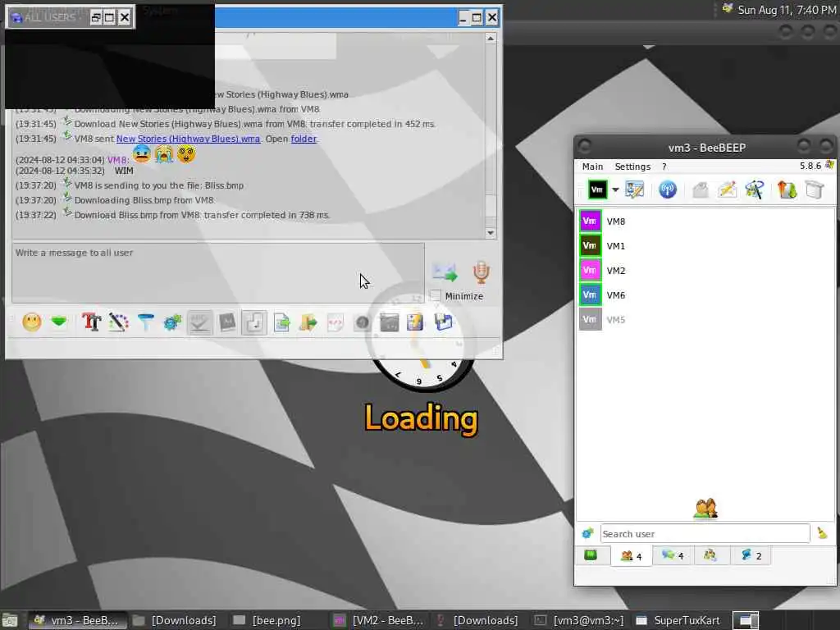This screenshot has height=630, width=840.
Task: Click the gear icon left of Search user
Action: coord(587,533)
